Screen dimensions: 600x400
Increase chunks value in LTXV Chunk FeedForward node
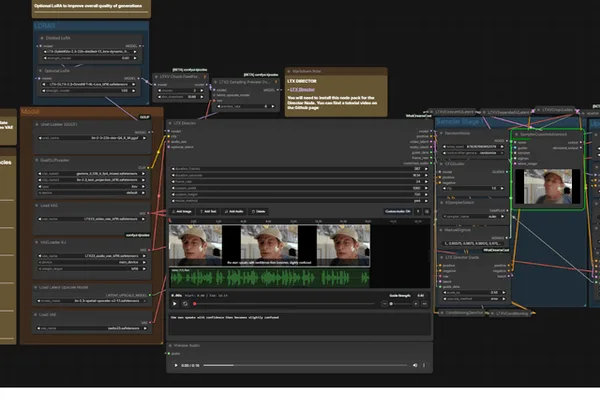coord(202,91)
